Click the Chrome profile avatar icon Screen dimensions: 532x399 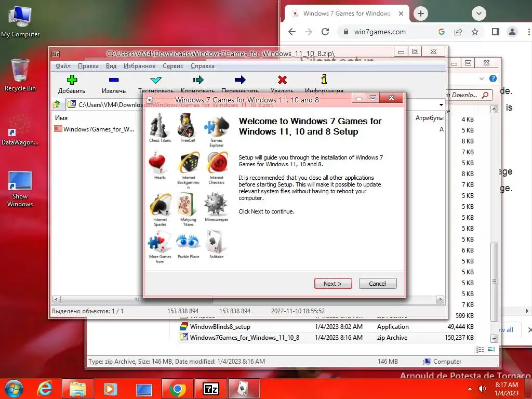[512, 32]
